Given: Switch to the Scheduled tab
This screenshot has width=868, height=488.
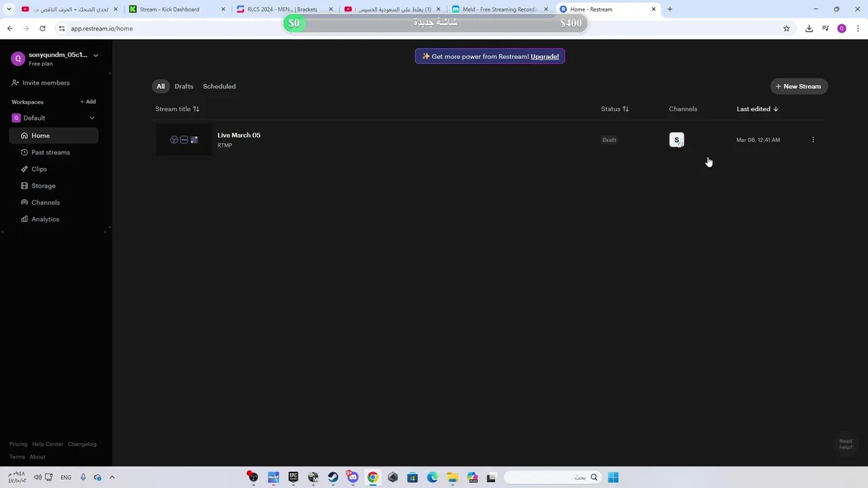Looking at the screenshot, I should click(x=219, y=86).
